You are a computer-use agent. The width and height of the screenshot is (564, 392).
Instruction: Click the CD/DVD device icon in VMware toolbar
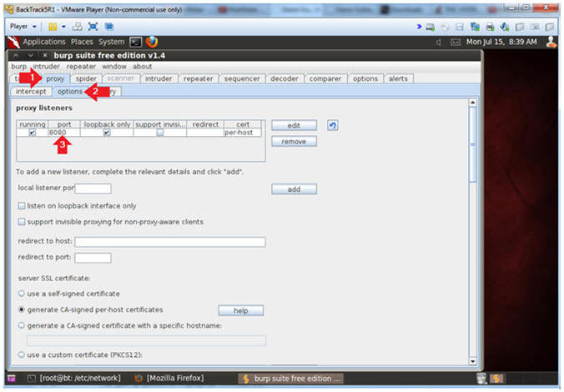[x=445, y=27]
